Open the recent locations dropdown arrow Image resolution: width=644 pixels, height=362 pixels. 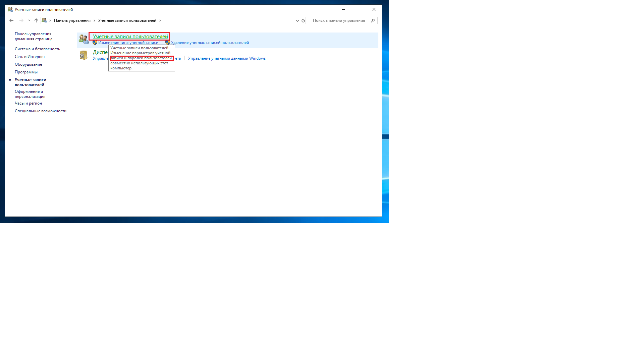[x=29, y=20]
